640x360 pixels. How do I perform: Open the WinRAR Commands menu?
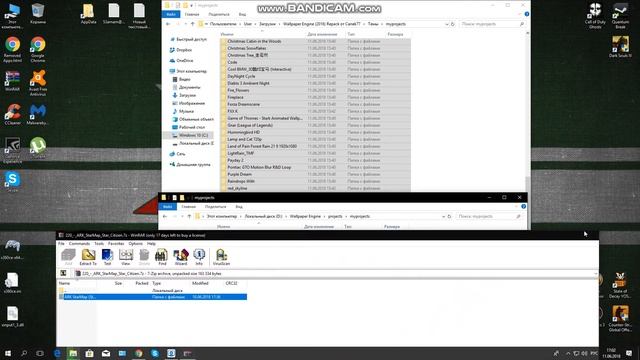click(x=79, y=244)
